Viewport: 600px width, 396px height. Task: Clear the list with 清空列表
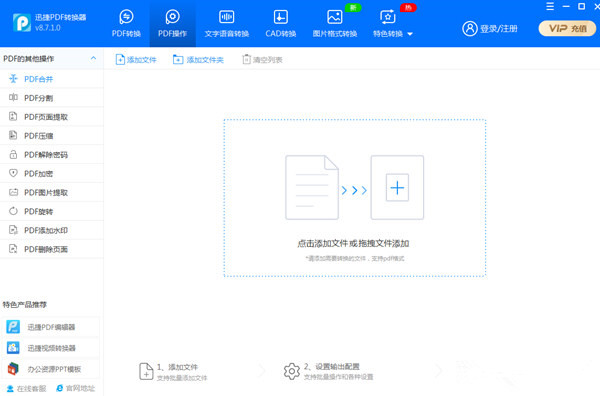point(262,60)
